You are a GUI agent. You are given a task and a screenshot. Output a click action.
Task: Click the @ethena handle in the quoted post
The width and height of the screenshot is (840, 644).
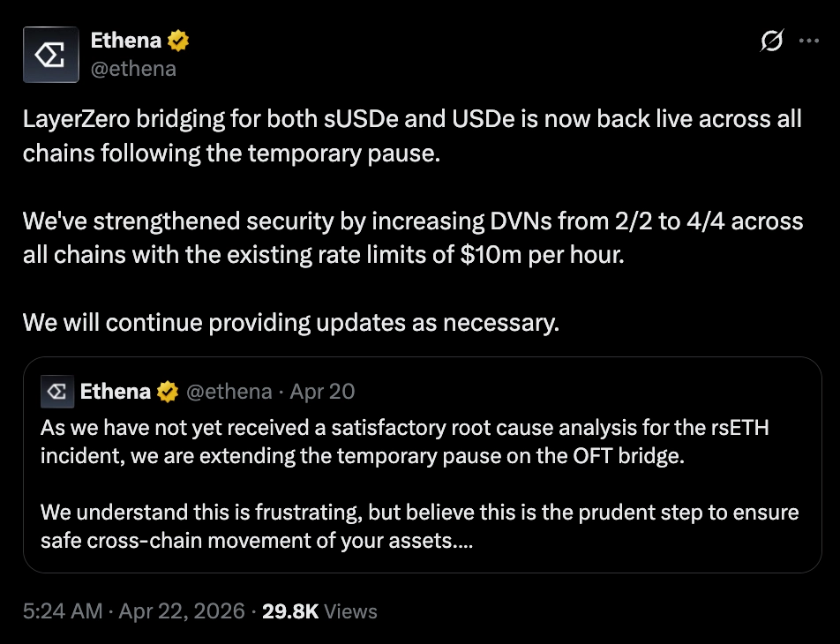(x=227, y=391)
